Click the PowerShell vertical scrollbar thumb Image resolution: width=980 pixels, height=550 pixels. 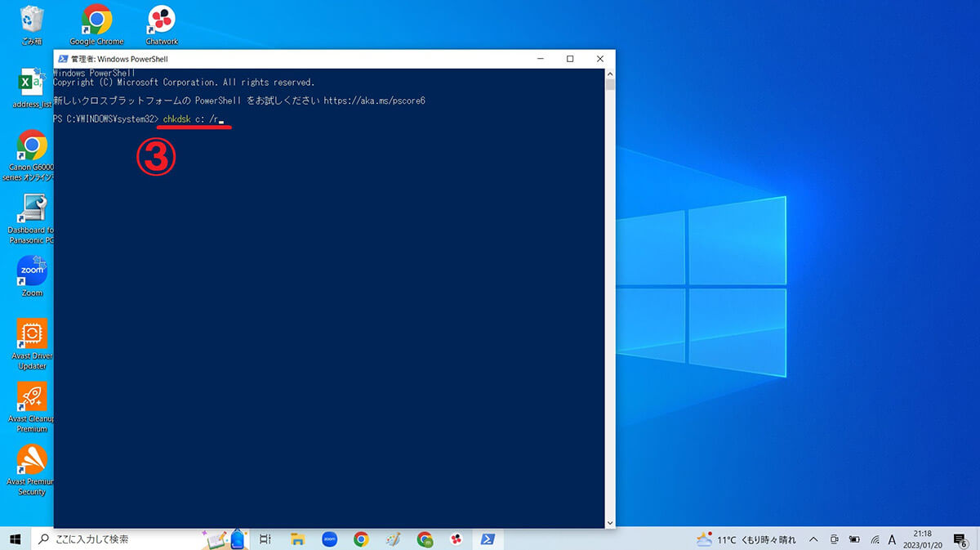click(x=610, y=84)
